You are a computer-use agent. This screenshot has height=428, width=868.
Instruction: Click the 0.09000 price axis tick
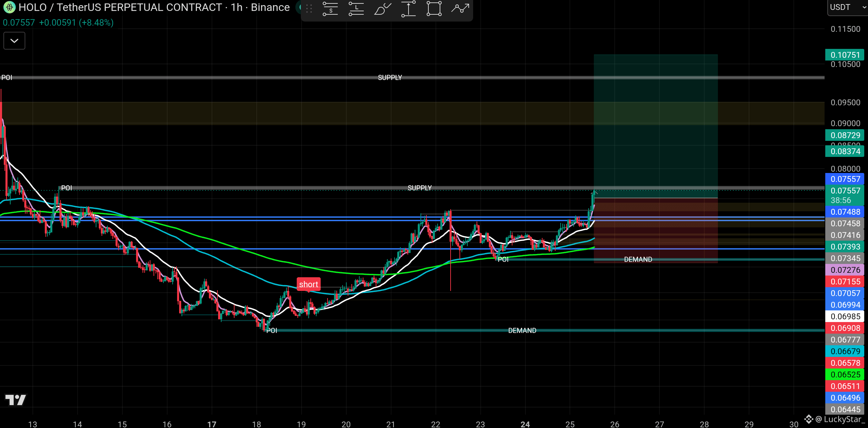tap(845, 123)
